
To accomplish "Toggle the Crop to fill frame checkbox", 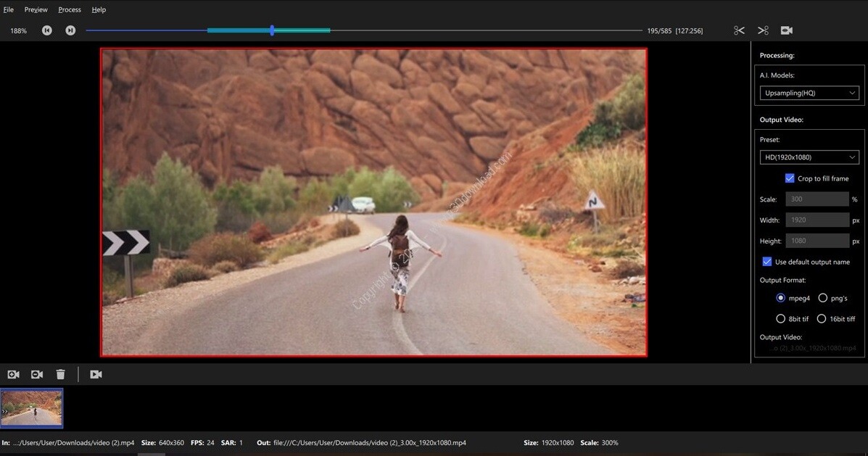I will 790,178.
